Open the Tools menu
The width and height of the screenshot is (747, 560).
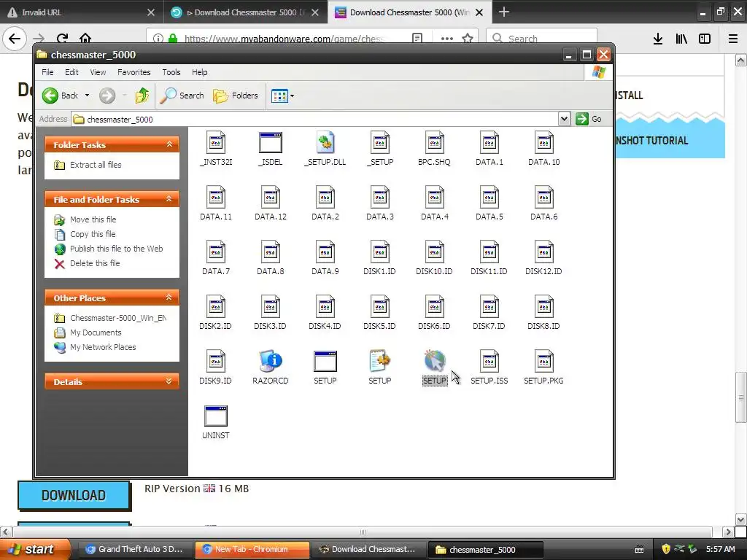click(x=171, y=72)
